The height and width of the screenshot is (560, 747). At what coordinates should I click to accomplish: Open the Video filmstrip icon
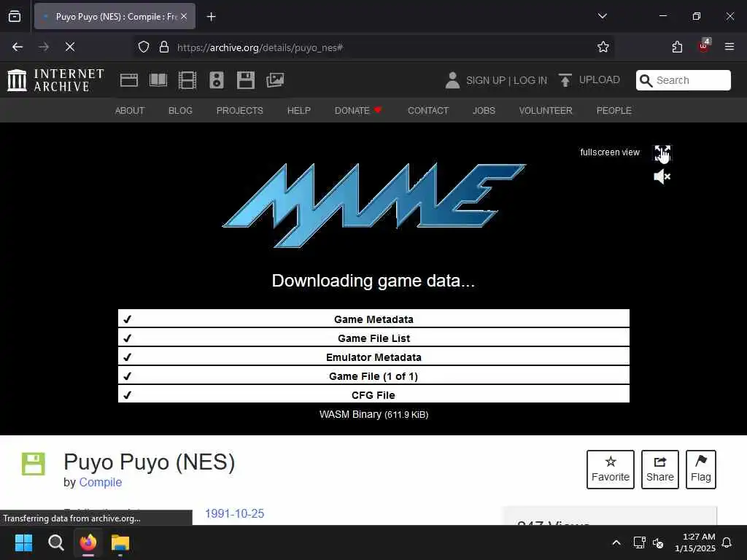coord(187,80)
